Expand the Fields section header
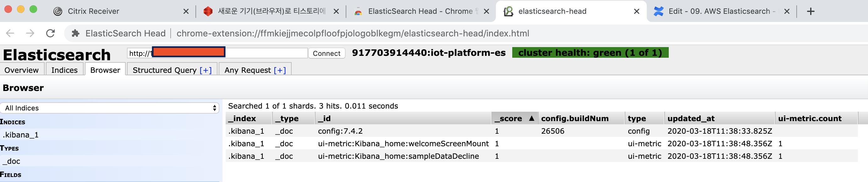 [x=11, y=174]
